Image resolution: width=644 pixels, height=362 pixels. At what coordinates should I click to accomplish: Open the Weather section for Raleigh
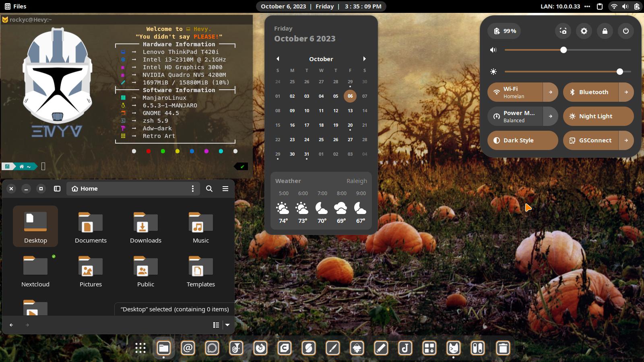(321, 201)
